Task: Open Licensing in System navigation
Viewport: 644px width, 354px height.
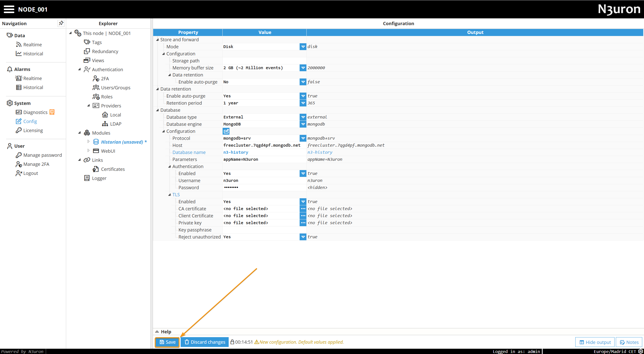Action: (33, 130)
